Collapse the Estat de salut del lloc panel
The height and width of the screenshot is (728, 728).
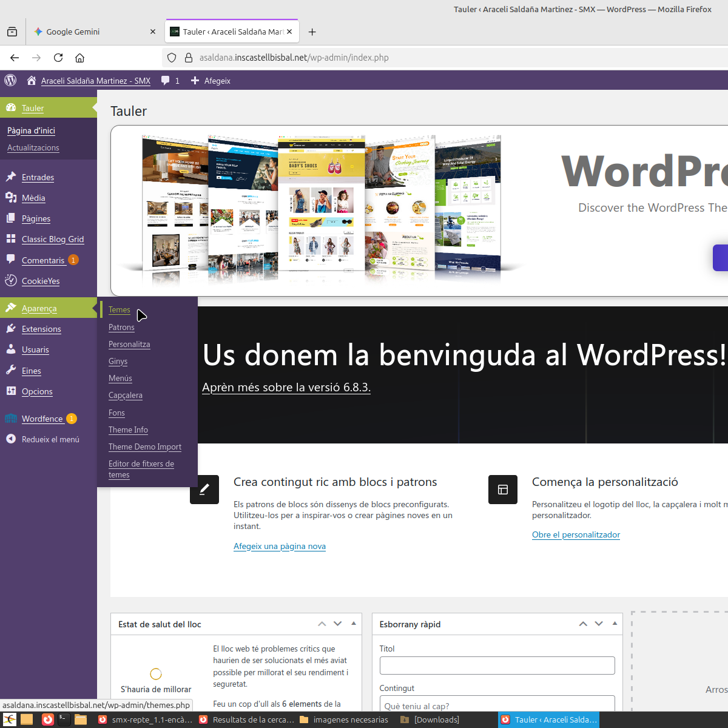point(354,624)
